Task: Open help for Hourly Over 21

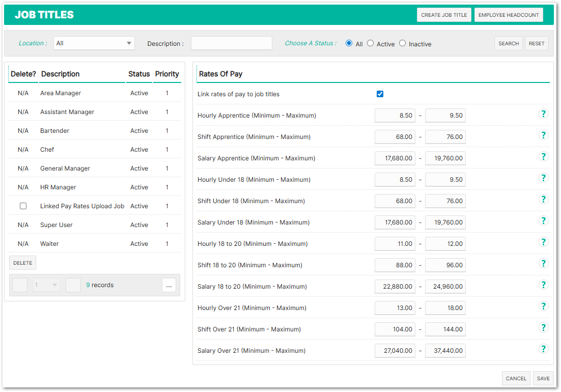Action: [543, 306]
